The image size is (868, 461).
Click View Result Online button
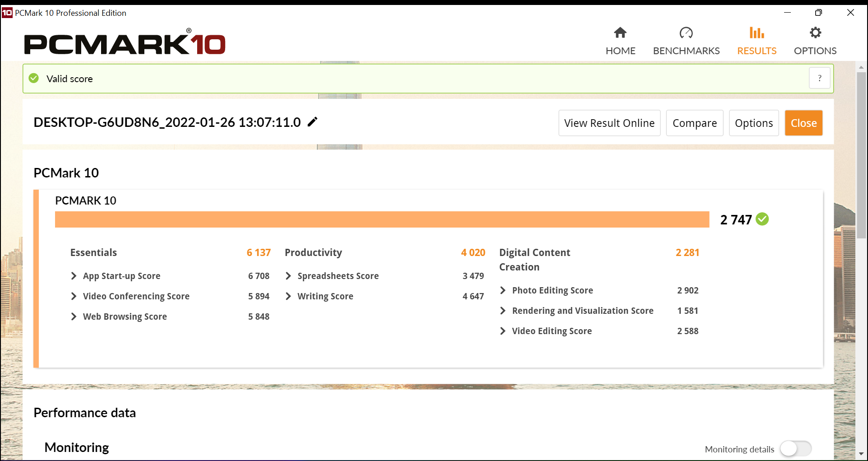609,123
